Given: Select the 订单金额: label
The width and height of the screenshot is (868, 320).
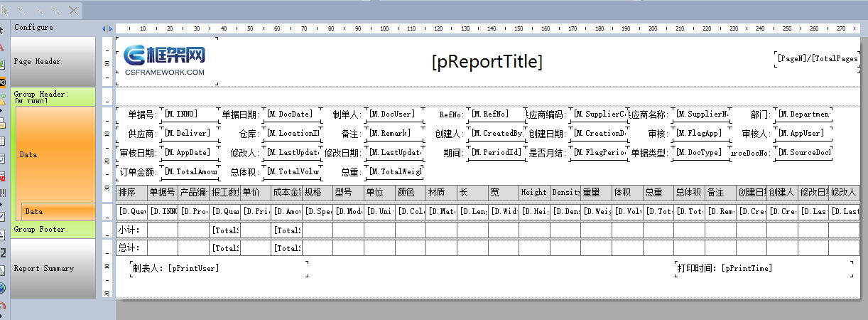Looking at the screenshot, I should click(139, 171).
